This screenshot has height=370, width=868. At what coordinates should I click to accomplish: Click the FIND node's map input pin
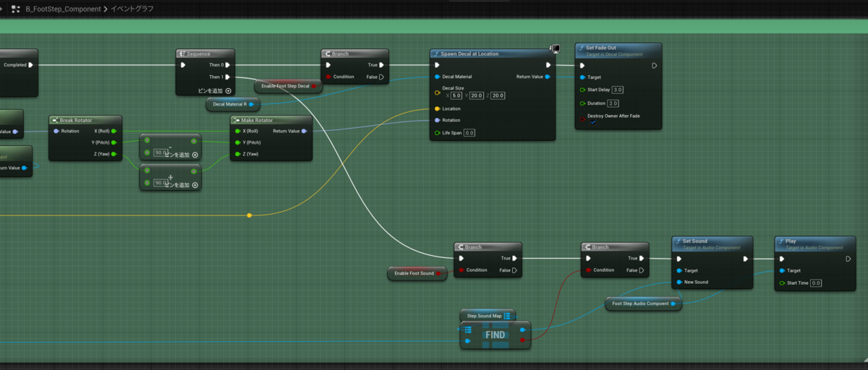469,330
